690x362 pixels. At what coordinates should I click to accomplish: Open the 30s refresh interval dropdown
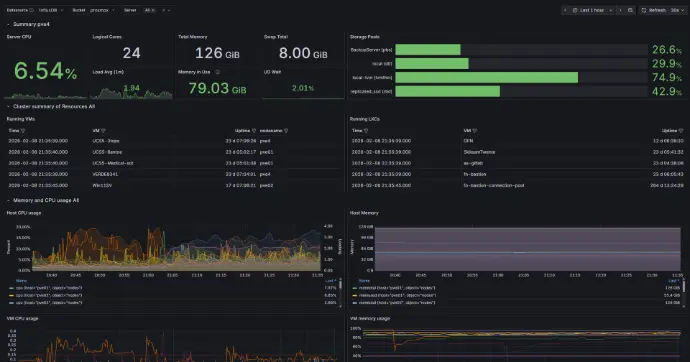[x=678, y=10]
